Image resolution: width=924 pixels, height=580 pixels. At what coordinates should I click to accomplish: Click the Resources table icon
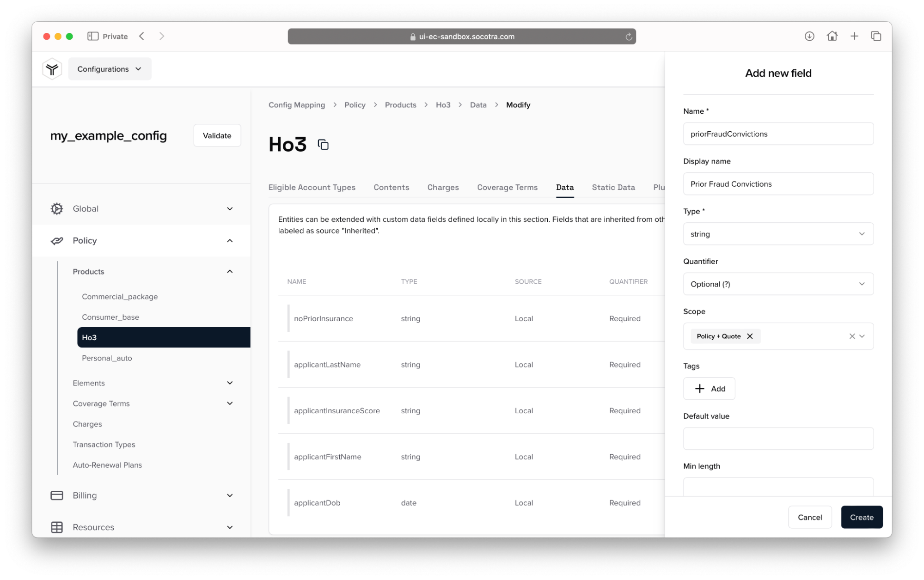[57, 527]
